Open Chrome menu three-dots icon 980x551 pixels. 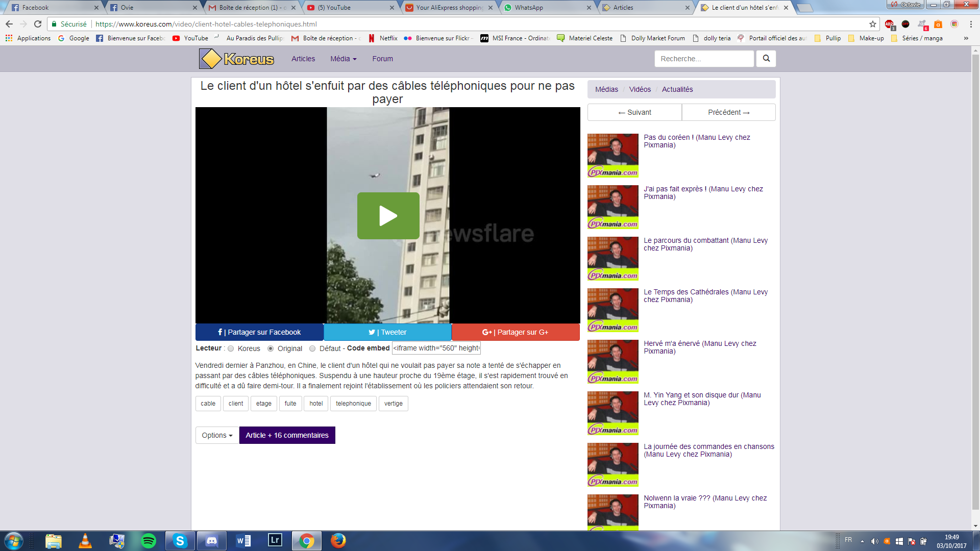(970, 24)
